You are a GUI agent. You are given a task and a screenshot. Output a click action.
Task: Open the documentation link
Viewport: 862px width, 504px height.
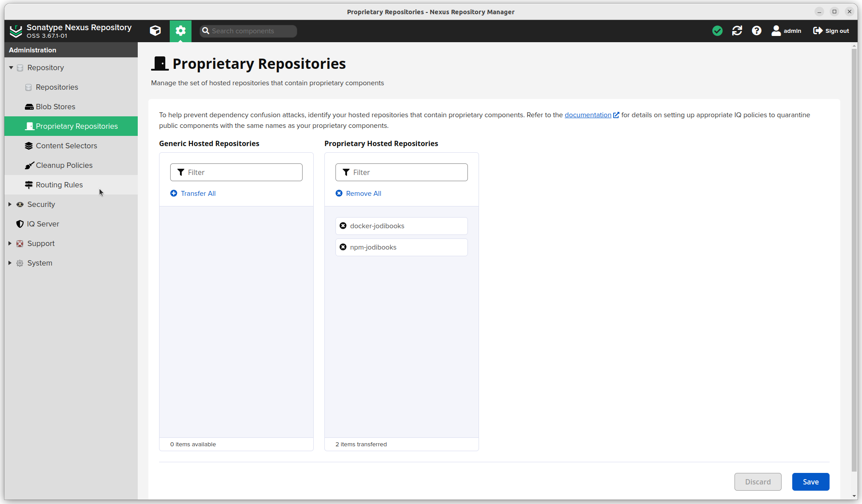tap(588, 115)
